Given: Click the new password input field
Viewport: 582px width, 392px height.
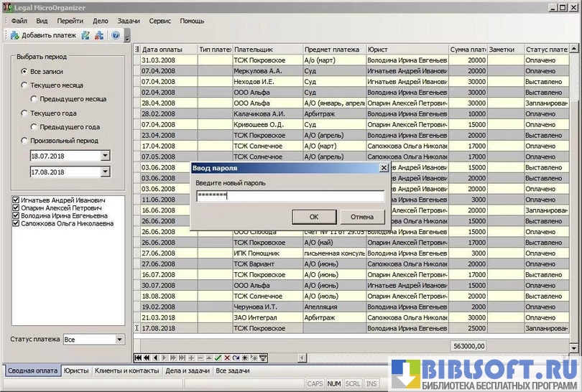Looking at the screenshot, I should [290, 195].
